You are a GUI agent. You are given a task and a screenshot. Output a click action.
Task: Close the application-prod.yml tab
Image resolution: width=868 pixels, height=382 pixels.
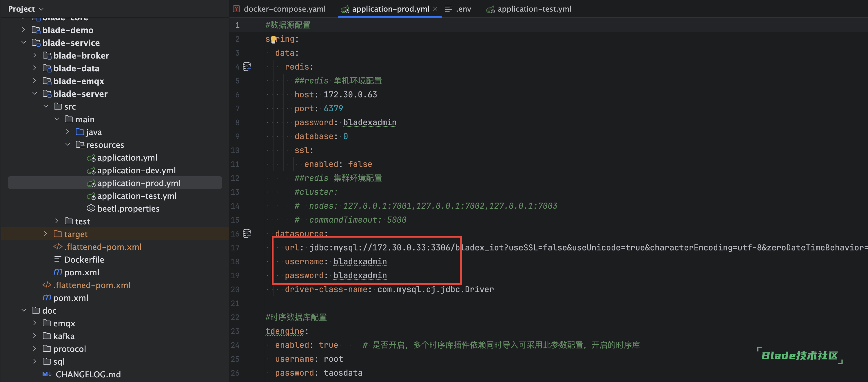[435, 9]
